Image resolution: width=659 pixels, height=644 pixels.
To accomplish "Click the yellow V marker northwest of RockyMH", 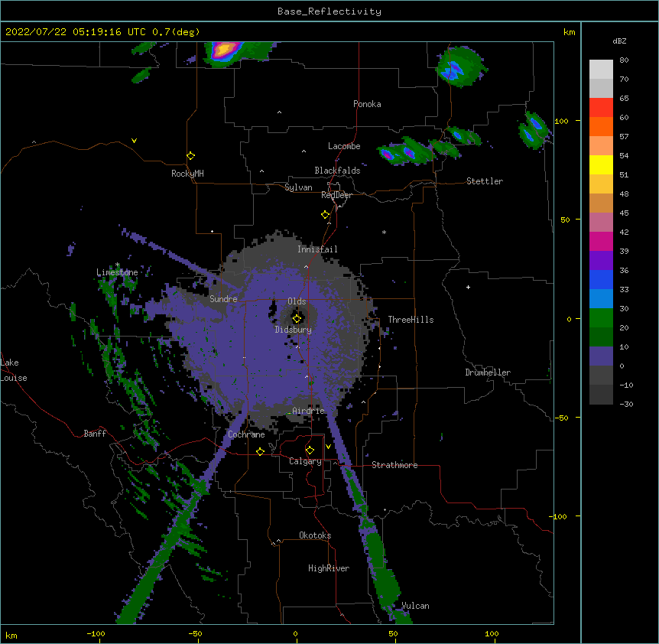I will 134,141.
